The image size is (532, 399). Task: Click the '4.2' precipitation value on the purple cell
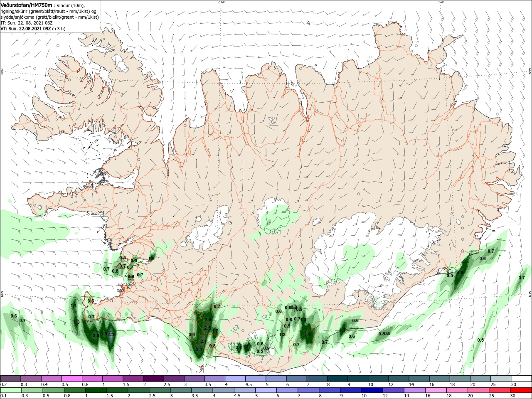[111, 335]
